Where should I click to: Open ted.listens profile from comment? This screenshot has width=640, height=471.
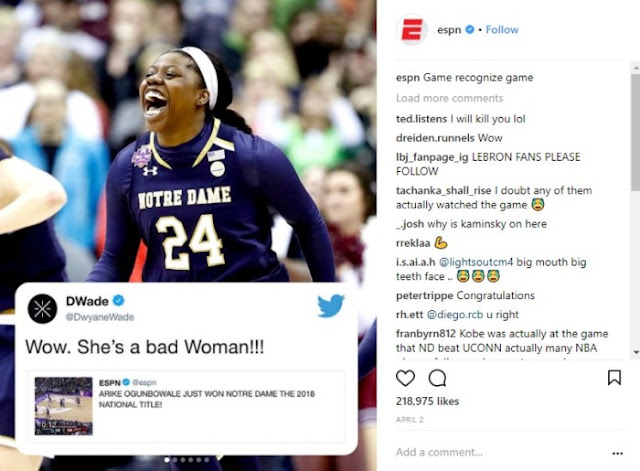pyautogui.click(x=421, y=119)
